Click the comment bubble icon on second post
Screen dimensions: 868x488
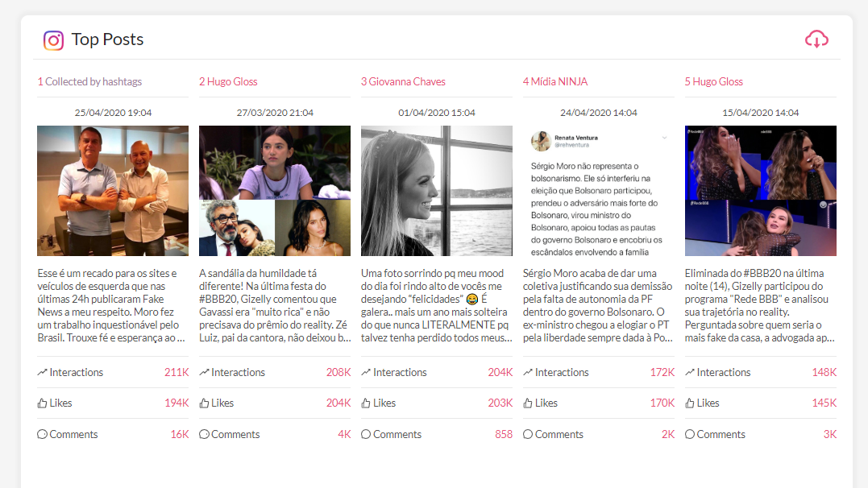[x=204, y=434]
